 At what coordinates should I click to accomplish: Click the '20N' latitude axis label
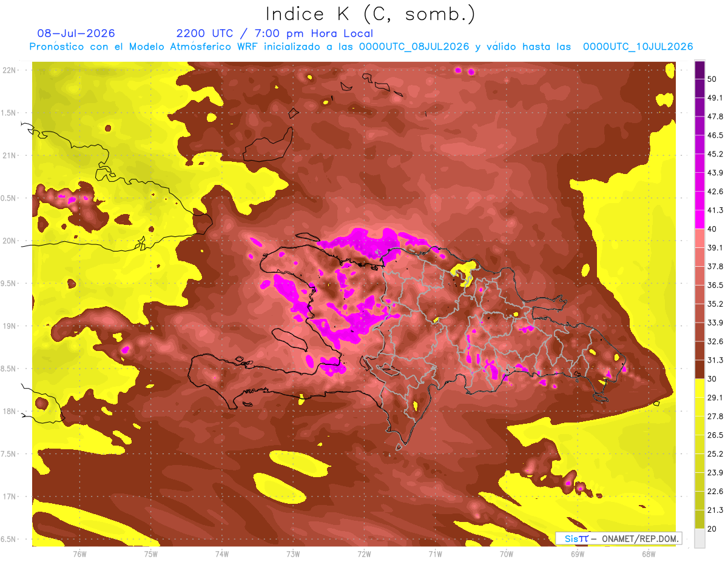point(10,241)
